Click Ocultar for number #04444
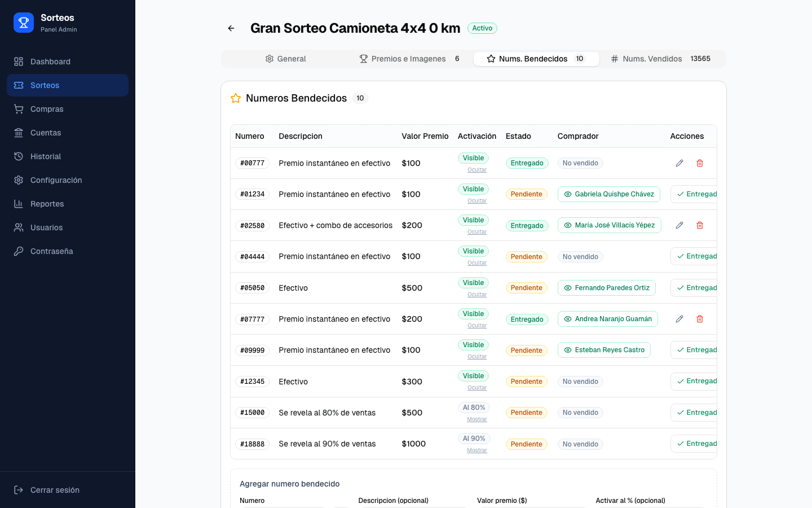 coord(477,263)
